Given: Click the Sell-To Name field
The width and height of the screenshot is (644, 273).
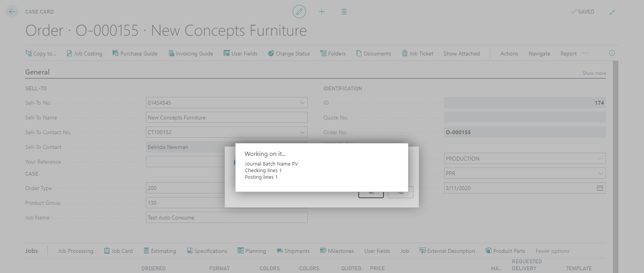Looking at the screenshot, I should point(227,117).
